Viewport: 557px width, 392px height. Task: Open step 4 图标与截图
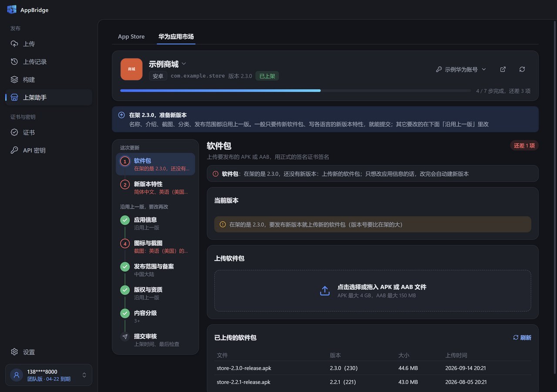tap(155, 247)
